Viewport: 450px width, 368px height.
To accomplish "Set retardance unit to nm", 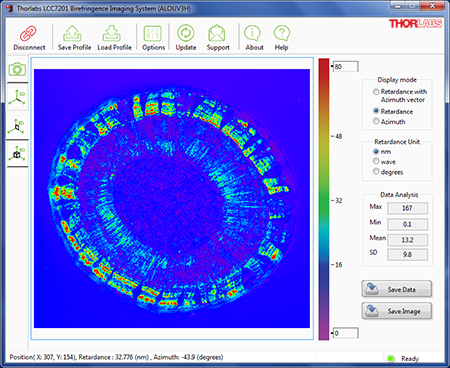I will pyautogui.click(x=376, y=151).
